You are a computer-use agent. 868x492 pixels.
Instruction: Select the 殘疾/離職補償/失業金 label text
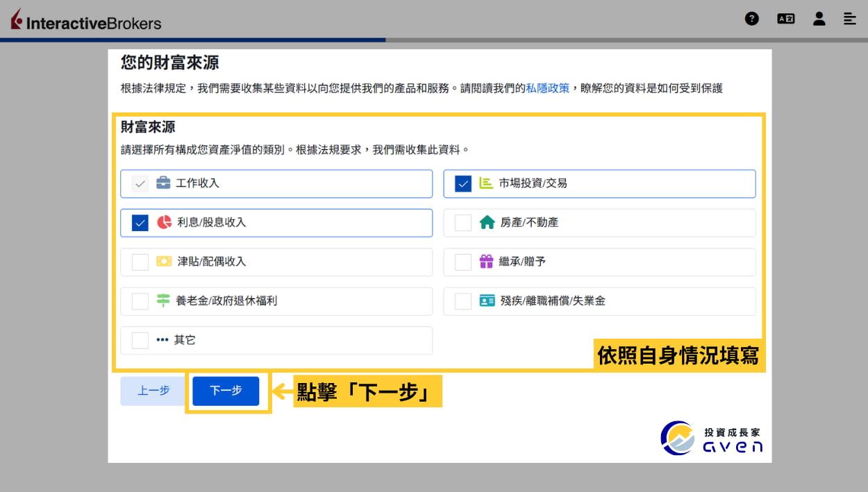click(x=553, y=300)
